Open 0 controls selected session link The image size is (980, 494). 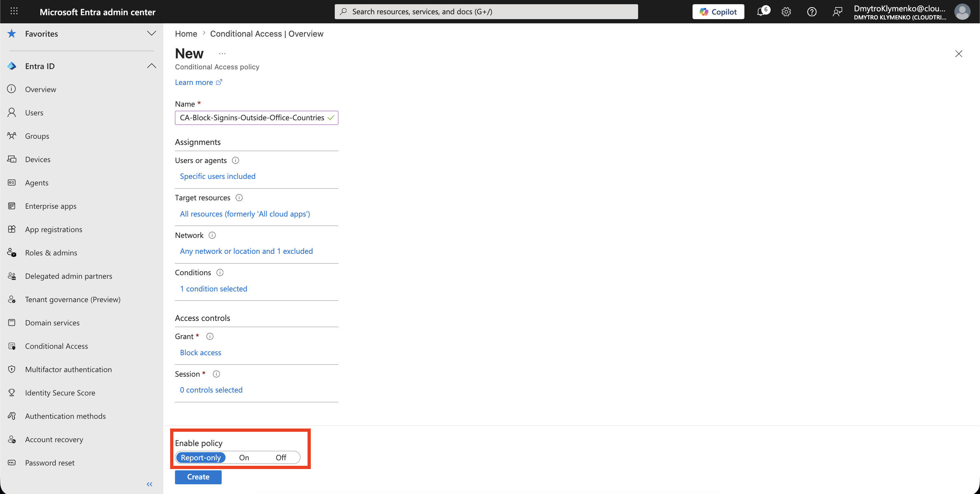(x=211, y=390)
